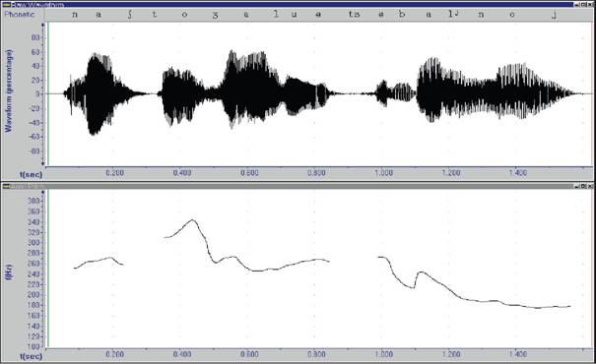Minimize the Raw Waveform window

(577, 5)
